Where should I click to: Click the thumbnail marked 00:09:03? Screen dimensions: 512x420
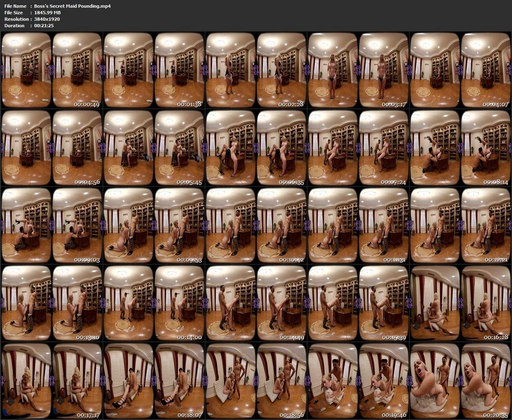pos(52,226)
